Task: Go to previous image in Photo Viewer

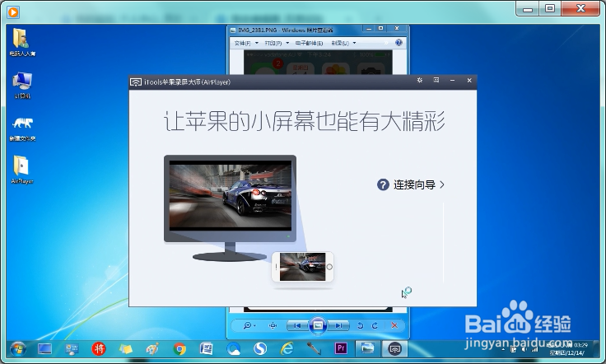Action: [297, 325]
